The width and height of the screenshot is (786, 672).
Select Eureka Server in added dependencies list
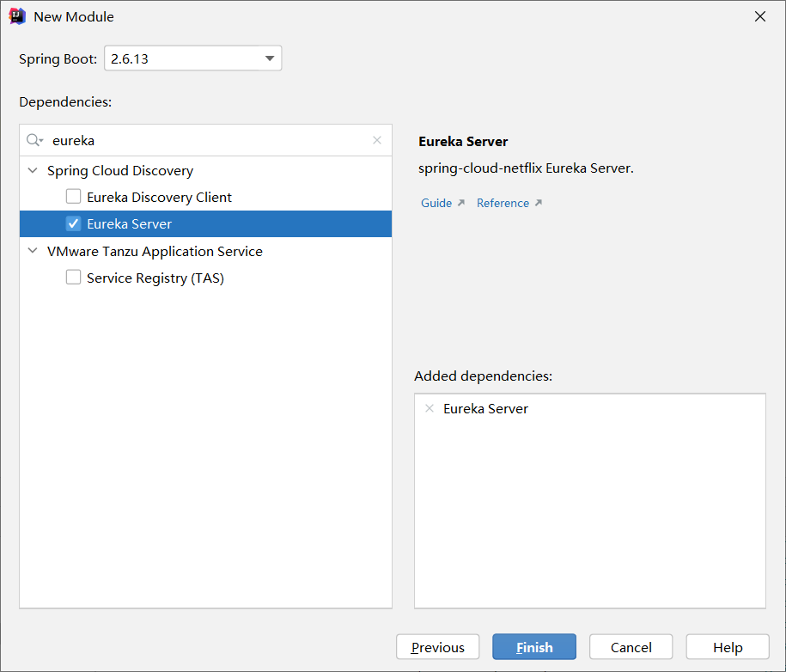[485, 409]
